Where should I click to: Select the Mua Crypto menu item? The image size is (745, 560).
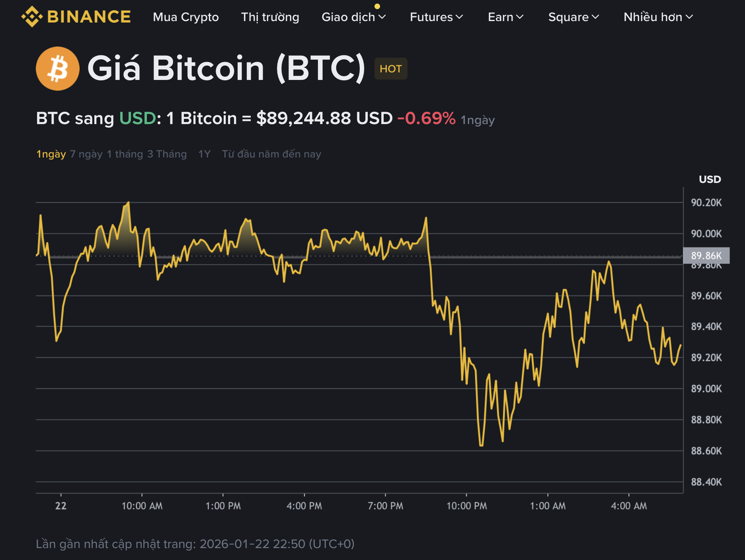coord(186,17)
